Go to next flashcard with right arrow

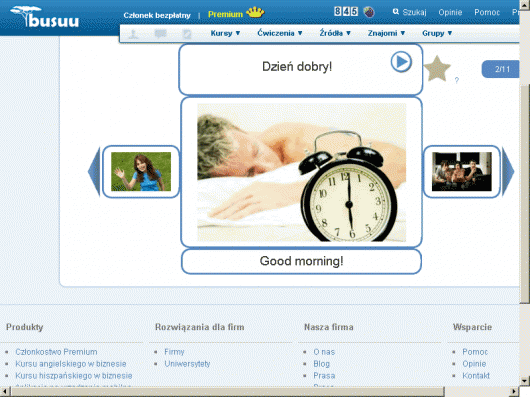pyautogui.click(x=508, y=172)
